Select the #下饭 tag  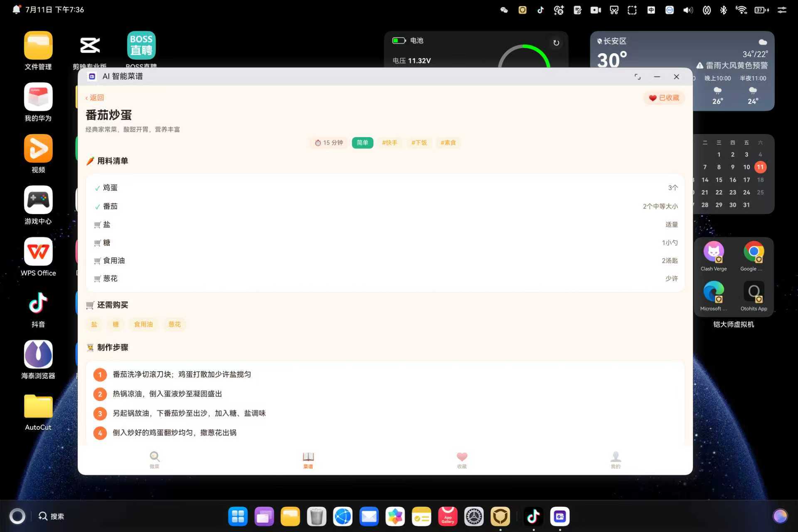tap(419, 143)
